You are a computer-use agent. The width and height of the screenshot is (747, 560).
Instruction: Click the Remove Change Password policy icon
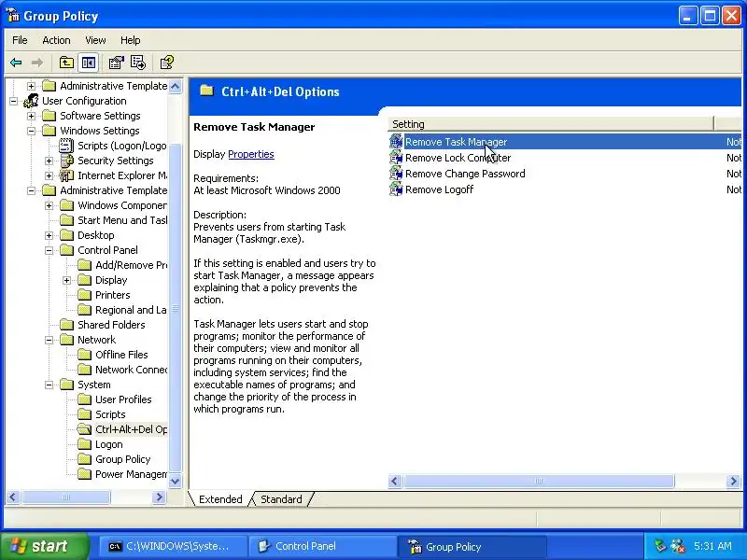pyautogui.click(x=396, y=174)
